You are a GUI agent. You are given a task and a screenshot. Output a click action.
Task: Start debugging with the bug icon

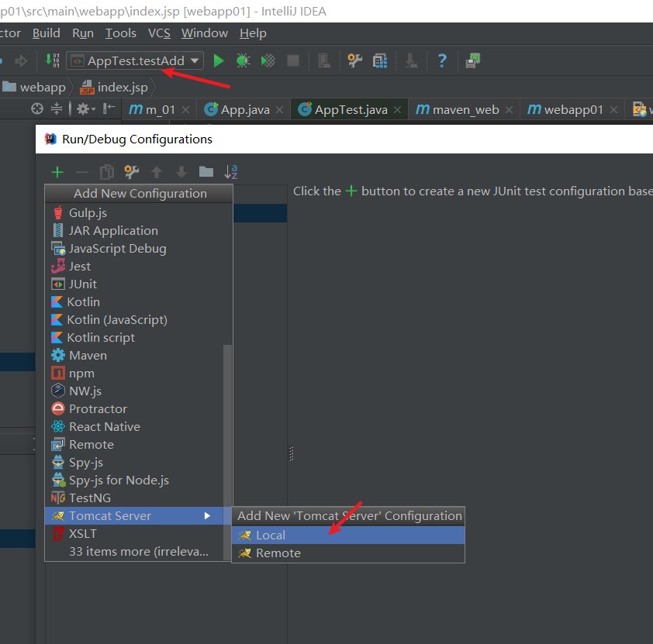pos(243,60)
